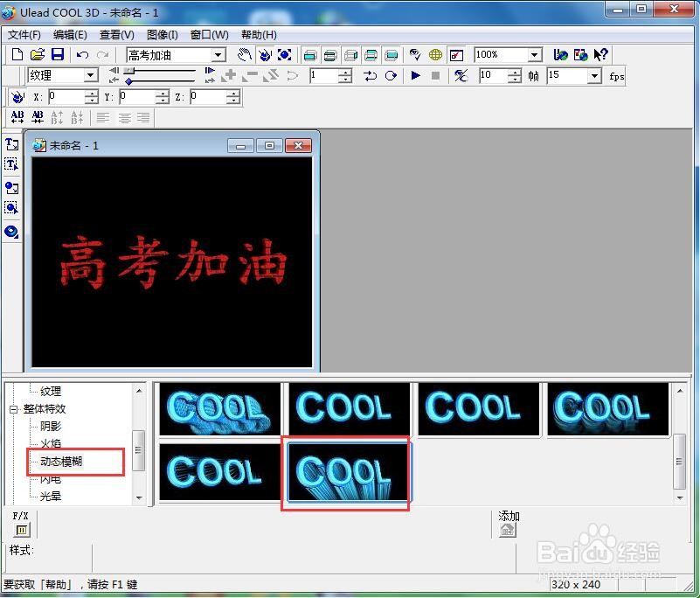The width and height of the screenshot is (700, 598).
Task: Click the current frame number field showing 1
Action: (x=324, y=75)
